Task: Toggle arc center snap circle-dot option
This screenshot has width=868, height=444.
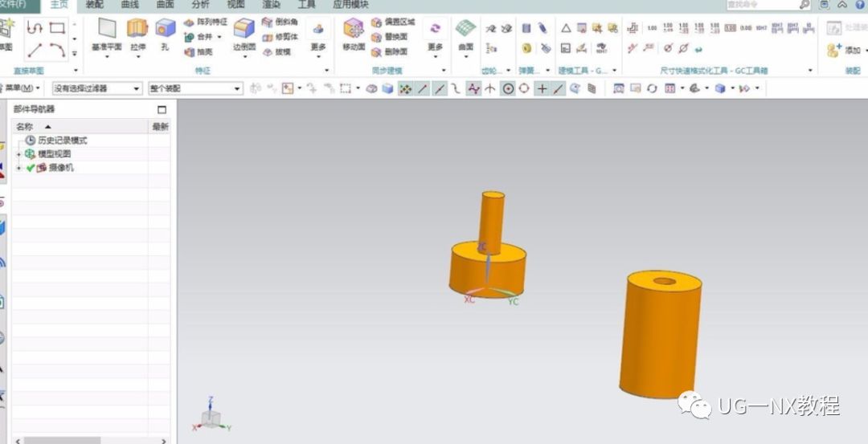Action: pos(508,88)
